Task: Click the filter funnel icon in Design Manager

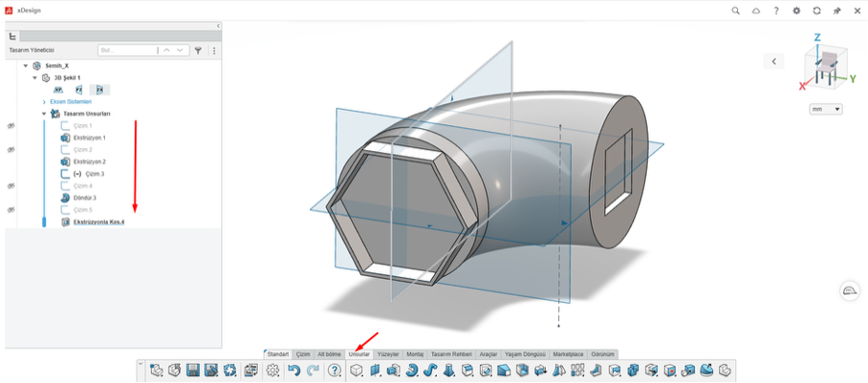Action: (x=197, y=50)
